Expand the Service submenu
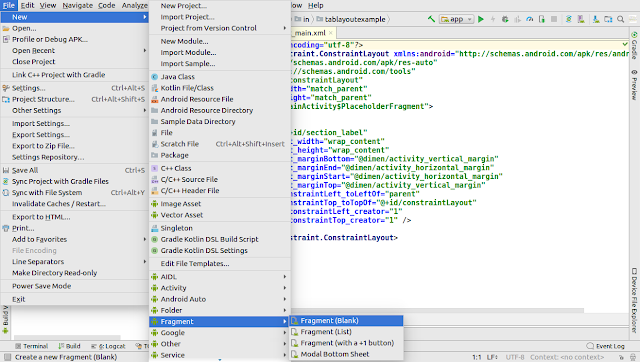640x362 pixels. pyautogui.click(x=220, y=355)
